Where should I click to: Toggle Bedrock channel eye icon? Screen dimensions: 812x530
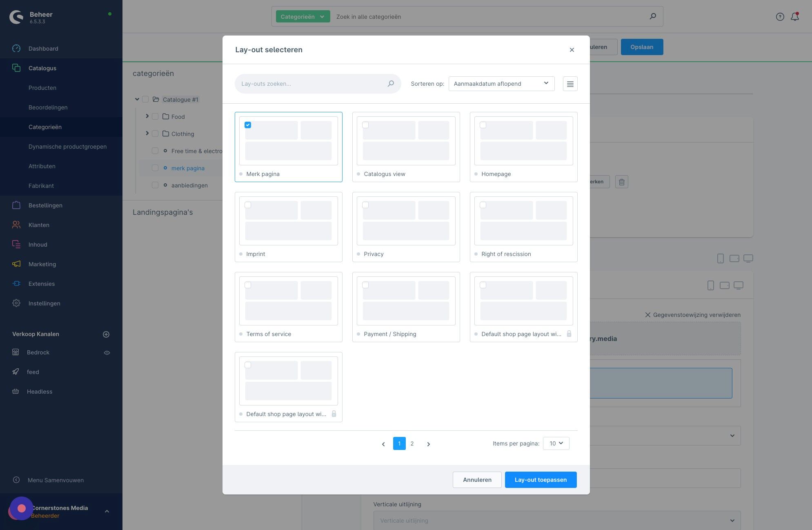tap(107, 352)
